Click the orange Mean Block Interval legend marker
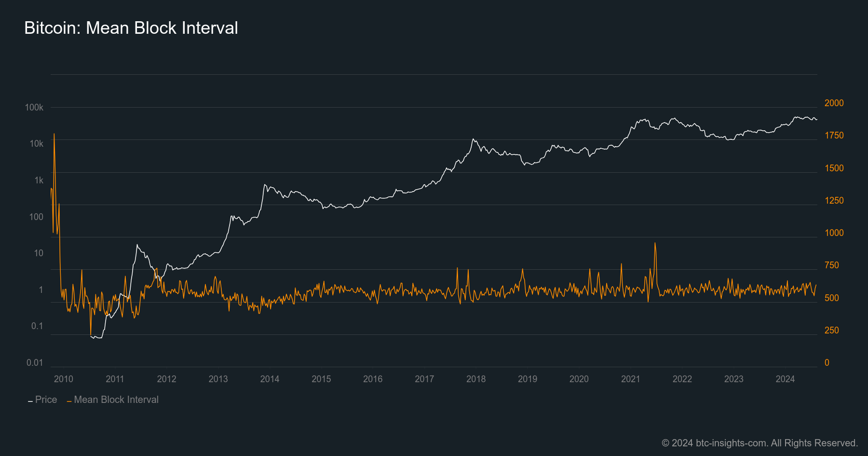The image size is (868, 456). point(69,401)
